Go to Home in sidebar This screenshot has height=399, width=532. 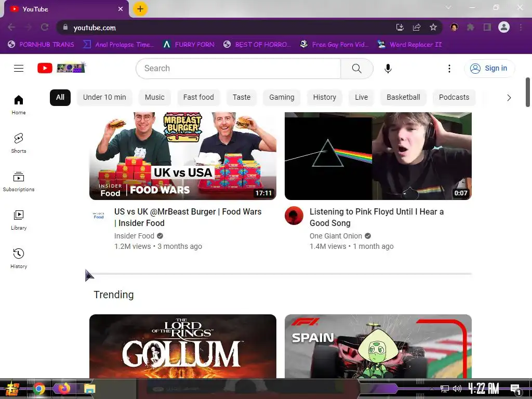(19, 105)
